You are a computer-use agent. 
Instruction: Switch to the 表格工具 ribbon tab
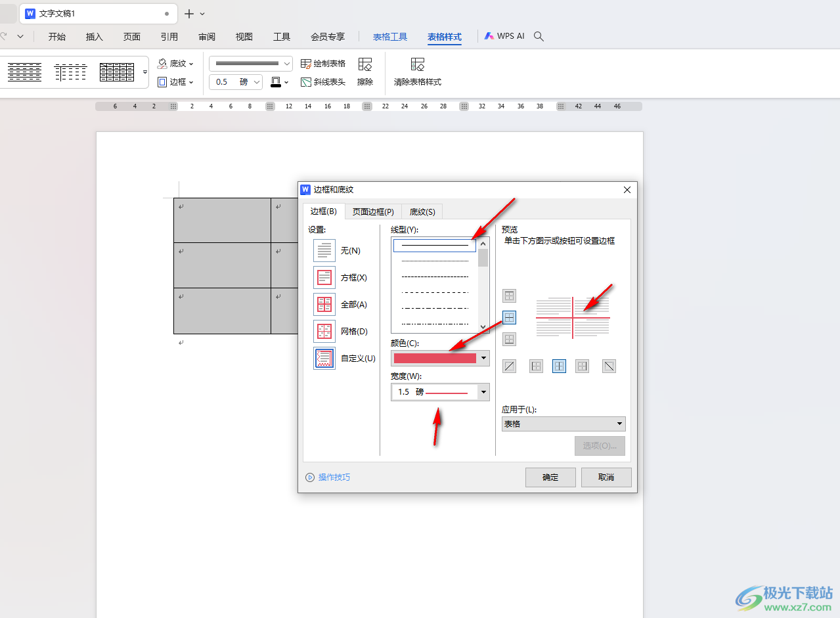click(x=390, y=37)
